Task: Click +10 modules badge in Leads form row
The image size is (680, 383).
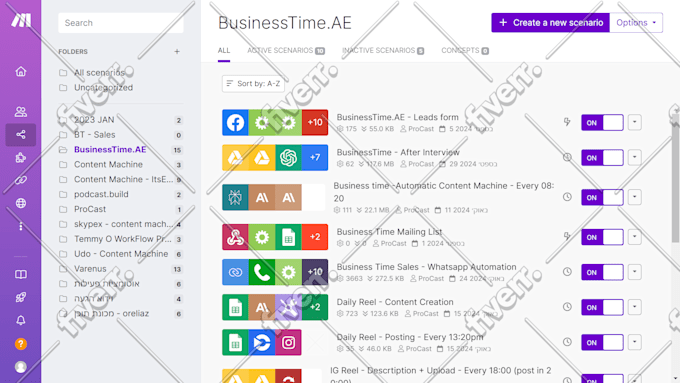Action: point(315,122)
